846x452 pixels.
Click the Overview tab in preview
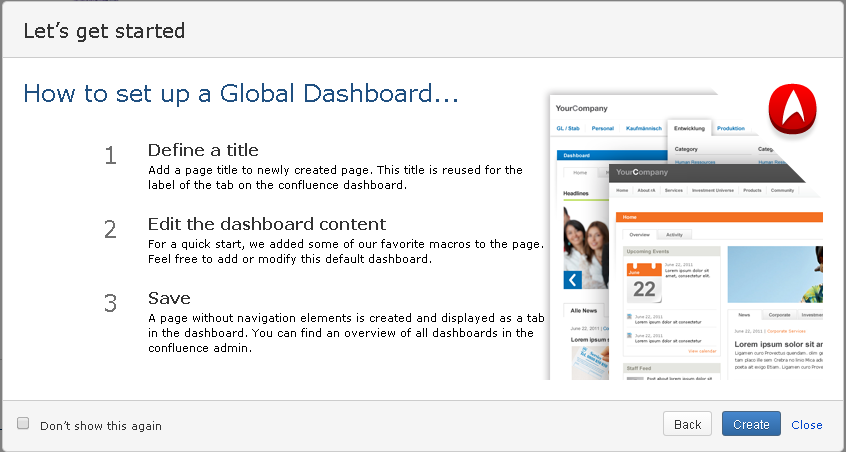point(639,233)
